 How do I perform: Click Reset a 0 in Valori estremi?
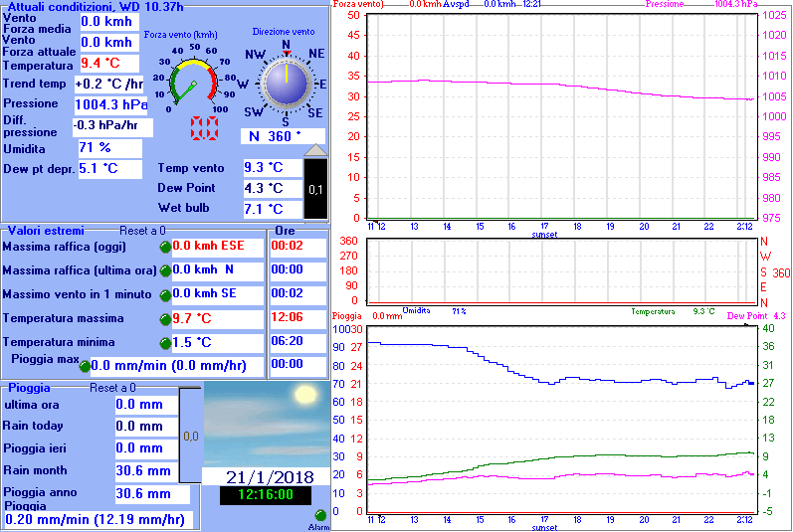tap(142, 231)
